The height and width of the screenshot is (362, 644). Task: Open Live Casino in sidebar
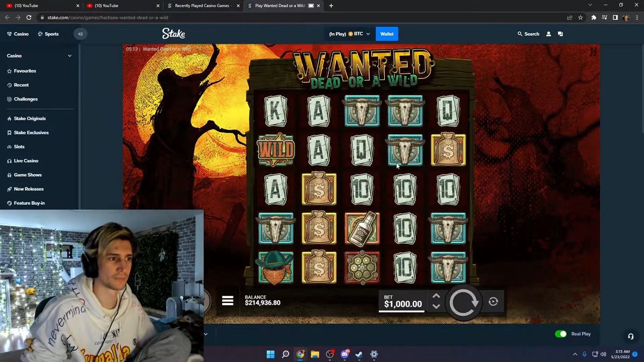(23, 161)
